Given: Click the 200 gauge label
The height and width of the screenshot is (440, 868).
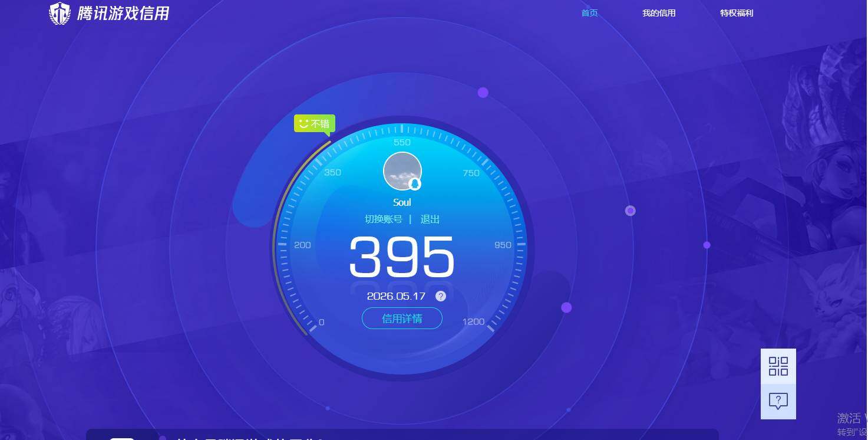Looking at the screenshot, I should pyautogui.click(x=302, y=245).
